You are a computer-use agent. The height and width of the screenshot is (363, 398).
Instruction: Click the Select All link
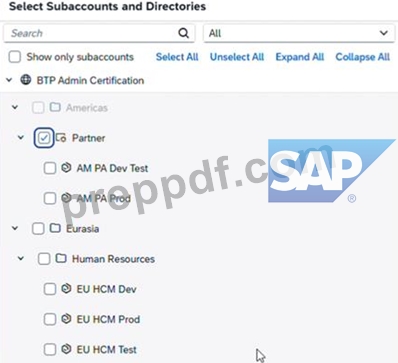click(177, 57)
